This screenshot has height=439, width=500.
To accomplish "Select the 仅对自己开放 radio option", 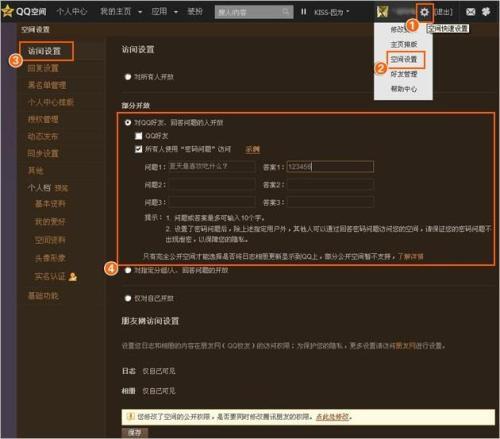I will tap(128, 298).
